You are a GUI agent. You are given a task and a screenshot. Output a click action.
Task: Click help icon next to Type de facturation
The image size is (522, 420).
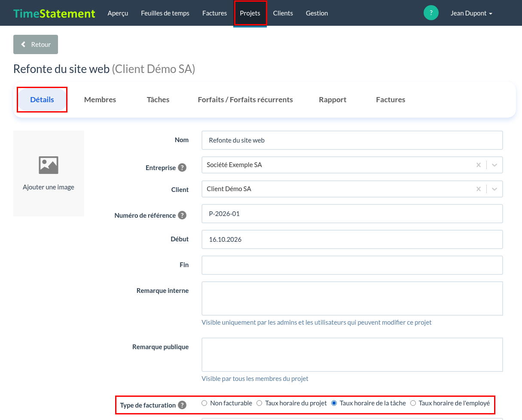pyautogui.click(x=182, y=405)
